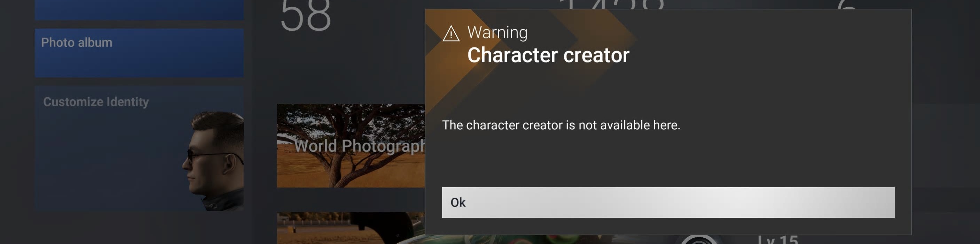
Task: Click the Photo album label text
Action: (x=77, y=42)
